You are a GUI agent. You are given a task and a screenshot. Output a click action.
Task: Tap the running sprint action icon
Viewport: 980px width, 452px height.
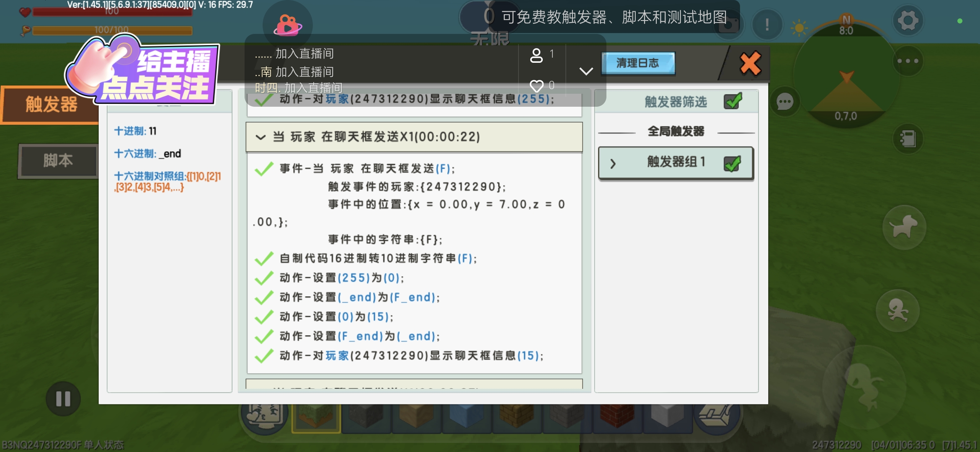pyautogui.click(x=897, y=311)
